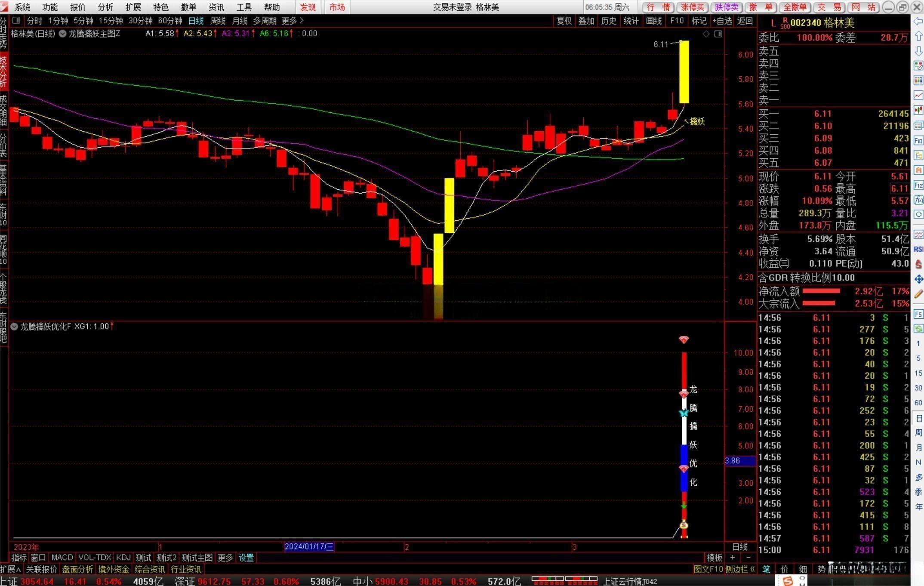Image resolution: width=924 pixels, height=586 pixels.
Task: Open the 分析 menu
Action: pos(105,7)
